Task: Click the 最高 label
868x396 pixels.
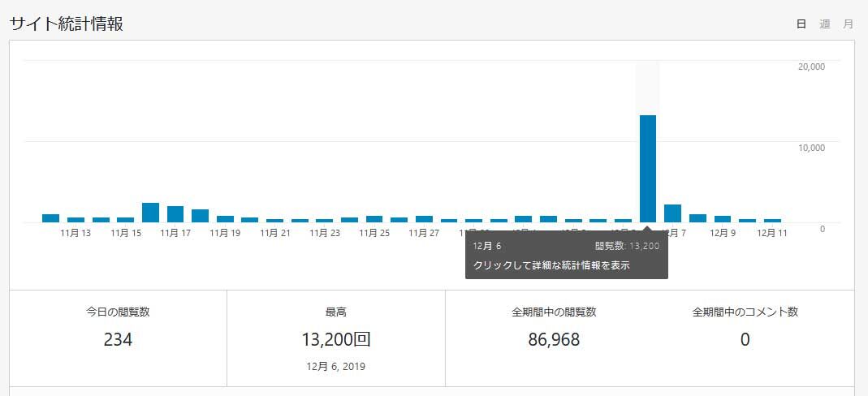Action: click(x=336, y=312)
